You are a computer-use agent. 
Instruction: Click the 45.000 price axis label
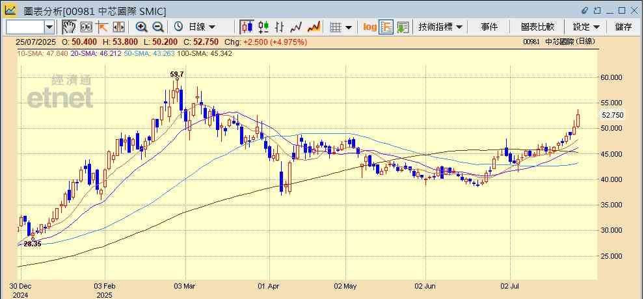click(610, 154)
